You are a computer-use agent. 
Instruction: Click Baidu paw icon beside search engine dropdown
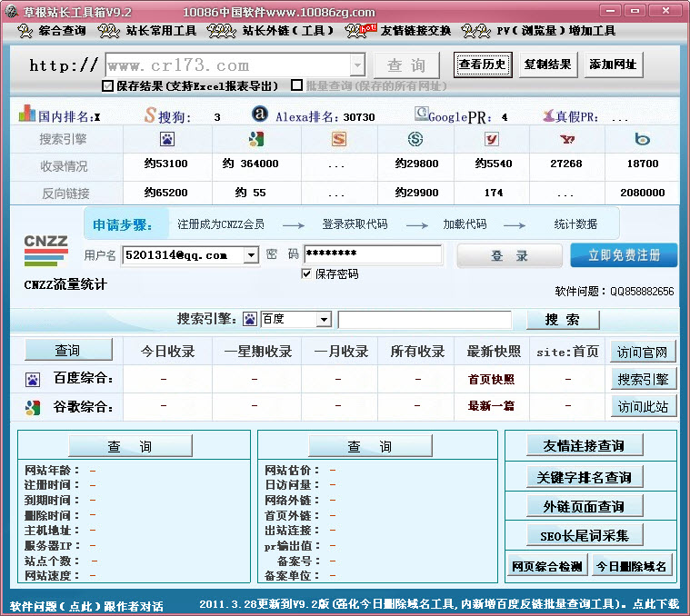coord(250,319)
